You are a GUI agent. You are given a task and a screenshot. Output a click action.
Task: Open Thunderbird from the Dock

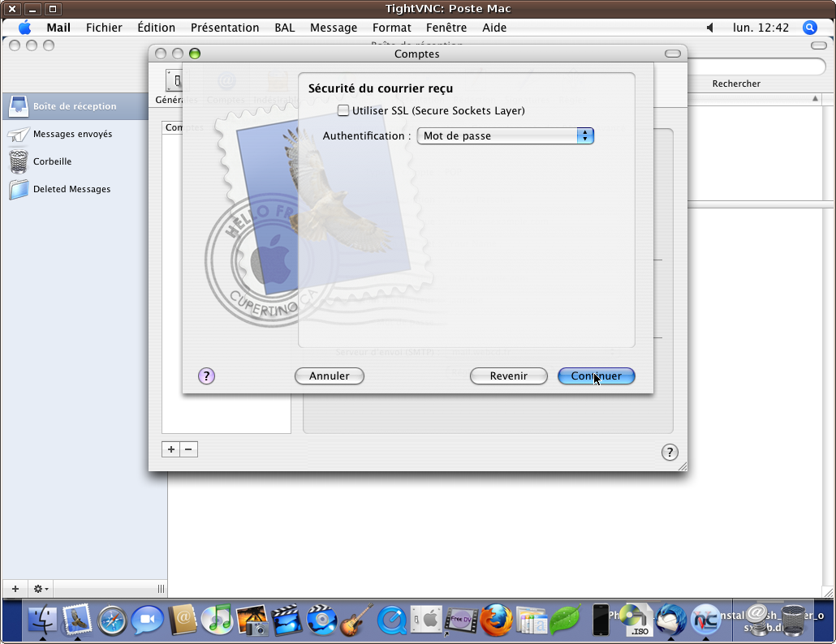[671, 620]
